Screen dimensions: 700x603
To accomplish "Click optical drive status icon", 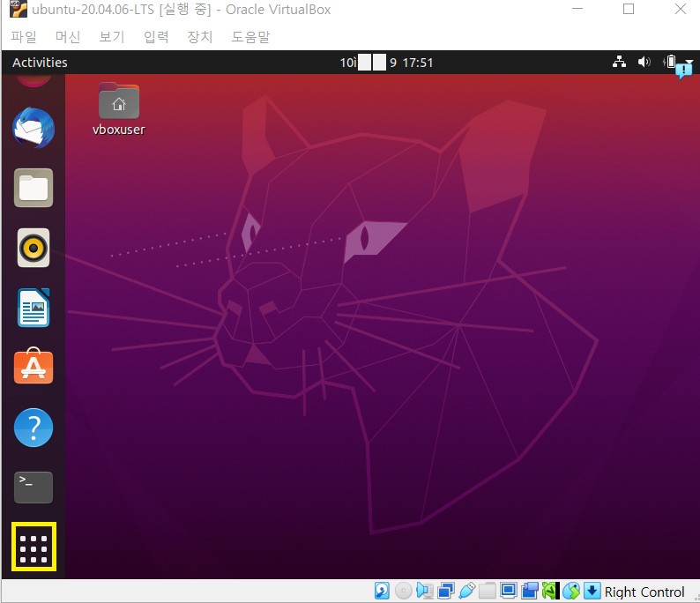I will click(404, 591).
